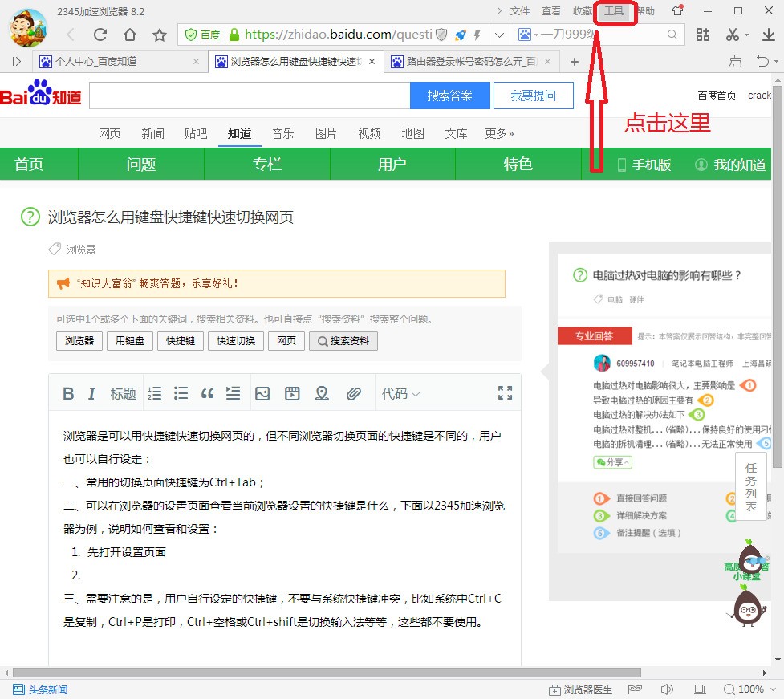Open 头条新闻 in status bar

coord(40,689)
